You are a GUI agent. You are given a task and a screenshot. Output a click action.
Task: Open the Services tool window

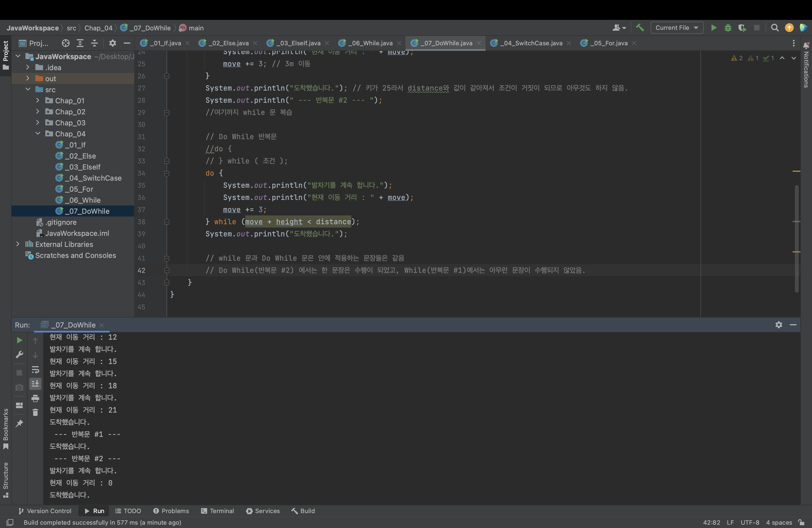pyautogui.click(x=263, y=511)
